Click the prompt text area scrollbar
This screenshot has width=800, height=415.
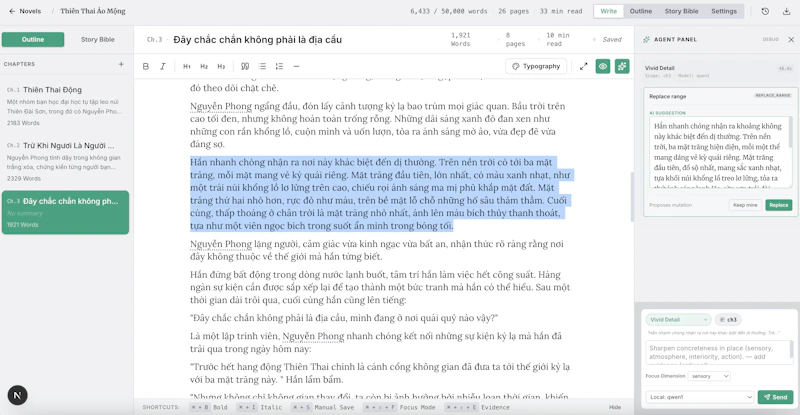coord(791,350)
